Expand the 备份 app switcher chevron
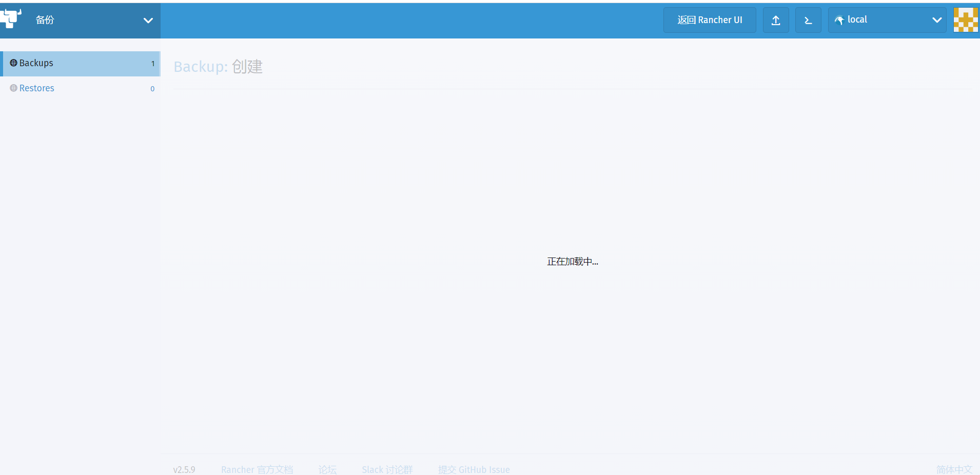This screenshot has height=475, width=980. click(148, 21)
